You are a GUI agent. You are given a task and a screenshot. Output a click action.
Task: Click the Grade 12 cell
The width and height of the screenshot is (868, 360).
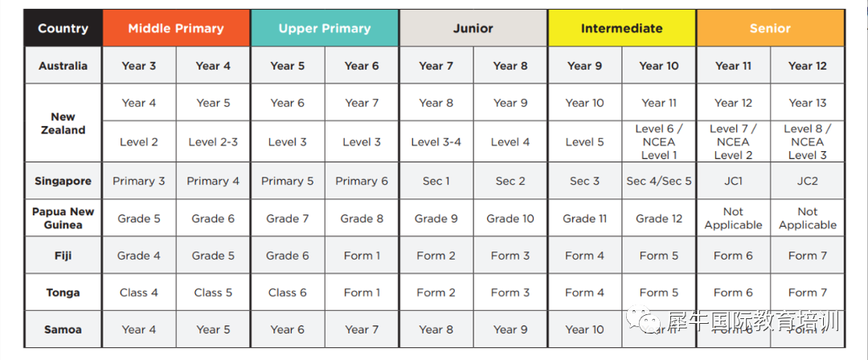tap(659, 219)
